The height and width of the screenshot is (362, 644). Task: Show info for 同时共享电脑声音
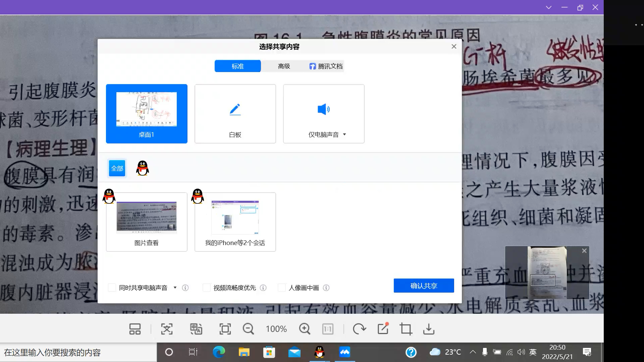pos(185,288)
